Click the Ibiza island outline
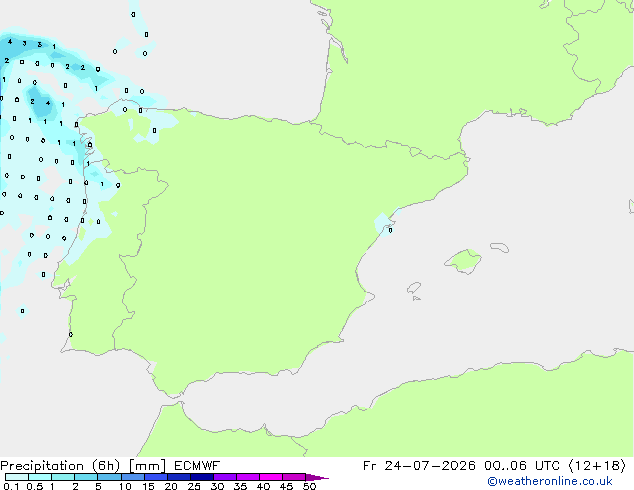Viewport: 634px width, 490px height. [414, 288]
